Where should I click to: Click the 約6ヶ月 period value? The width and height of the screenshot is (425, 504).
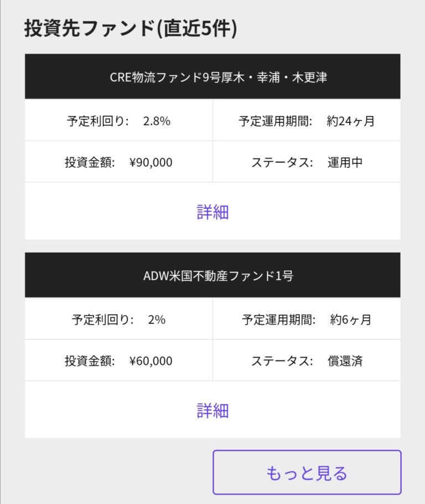[x=351, y=320]
